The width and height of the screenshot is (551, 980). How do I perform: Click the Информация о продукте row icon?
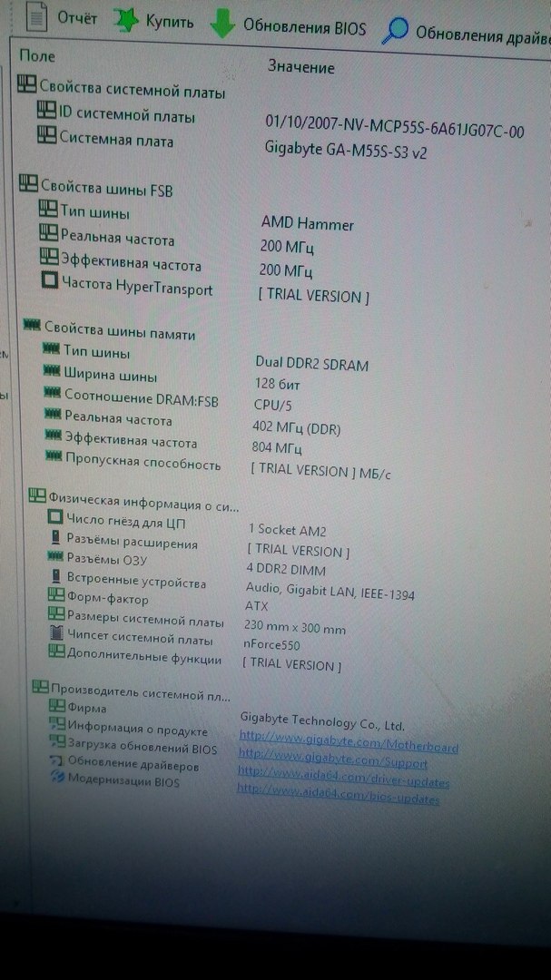point(57,723)
